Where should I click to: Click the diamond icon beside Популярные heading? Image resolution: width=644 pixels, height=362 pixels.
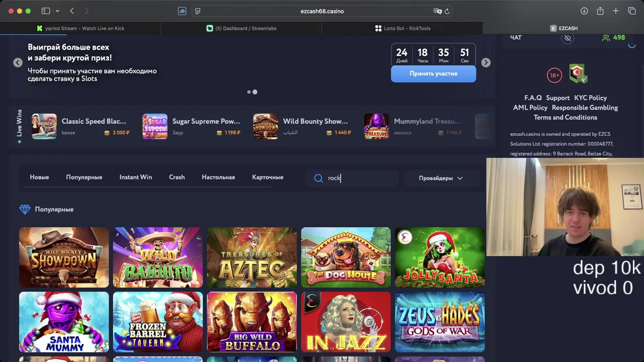point(25,209)
